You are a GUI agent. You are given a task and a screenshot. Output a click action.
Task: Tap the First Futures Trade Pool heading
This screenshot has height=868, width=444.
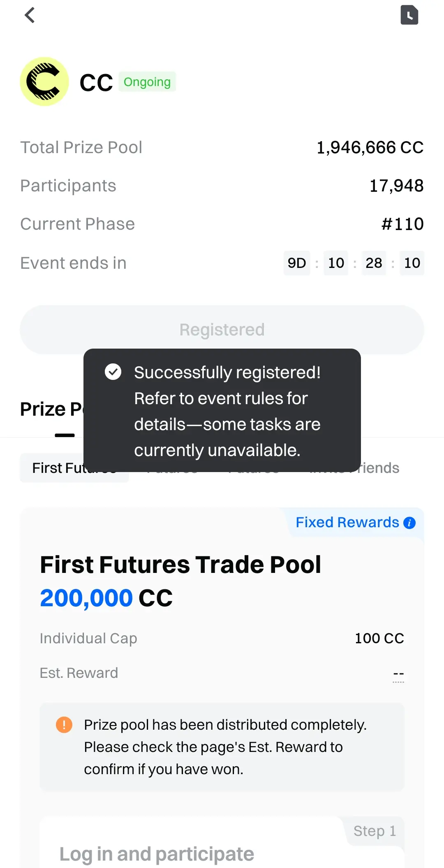coord(180,564)
